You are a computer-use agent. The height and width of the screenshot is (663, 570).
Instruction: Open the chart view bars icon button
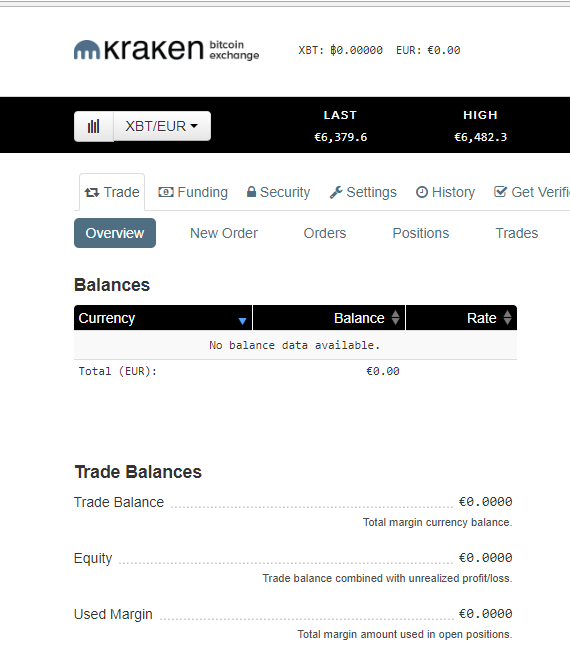(94, 126)
